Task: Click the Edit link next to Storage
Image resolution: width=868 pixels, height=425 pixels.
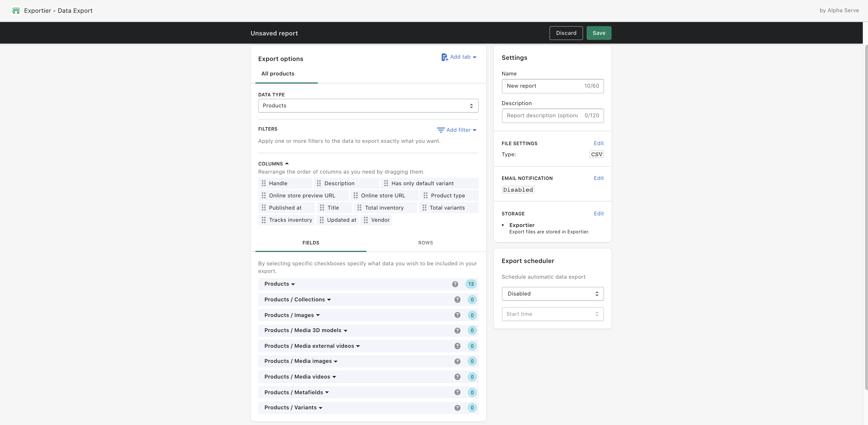Action: pos(599,213)
